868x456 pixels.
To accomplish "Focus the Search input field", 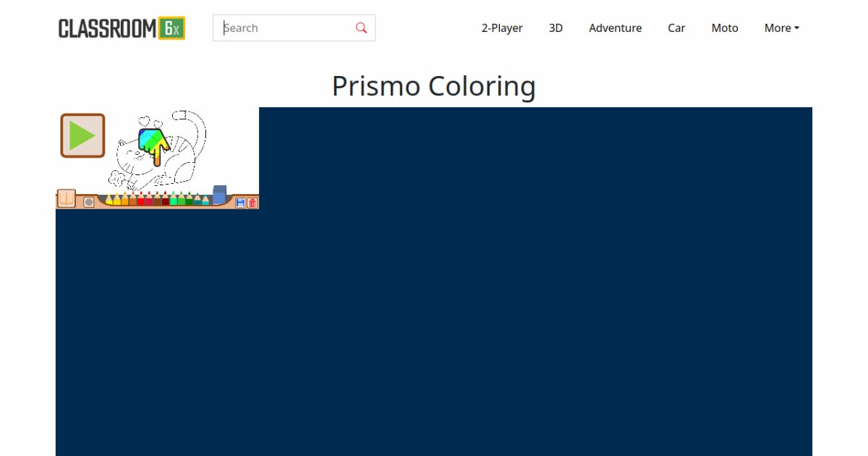I will pos(286,28).
